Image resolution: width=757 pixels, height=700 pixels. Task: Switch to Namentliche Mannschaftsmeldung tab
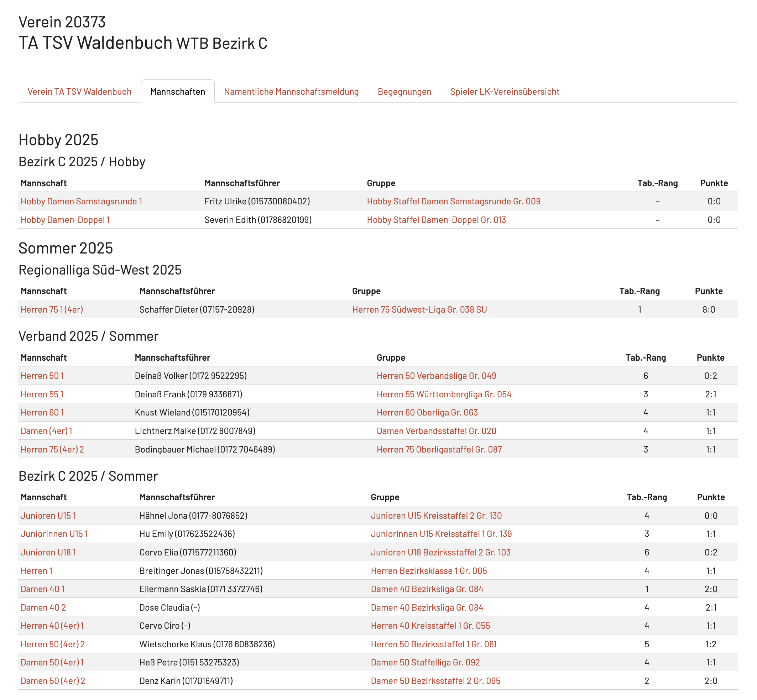pyautogui.click(x=291, y=92)
